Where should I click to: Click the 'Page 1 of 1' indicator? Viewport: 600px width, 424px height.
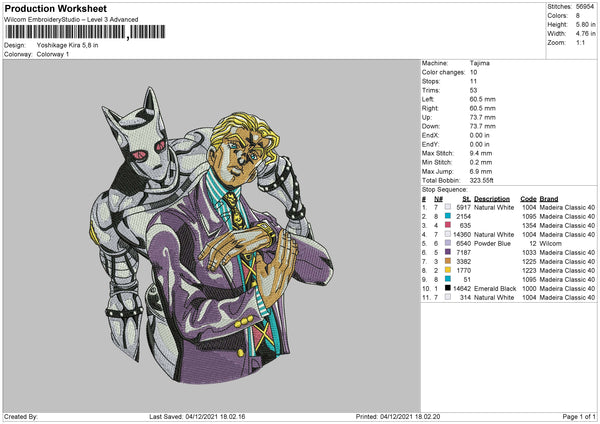click(579, 416)
